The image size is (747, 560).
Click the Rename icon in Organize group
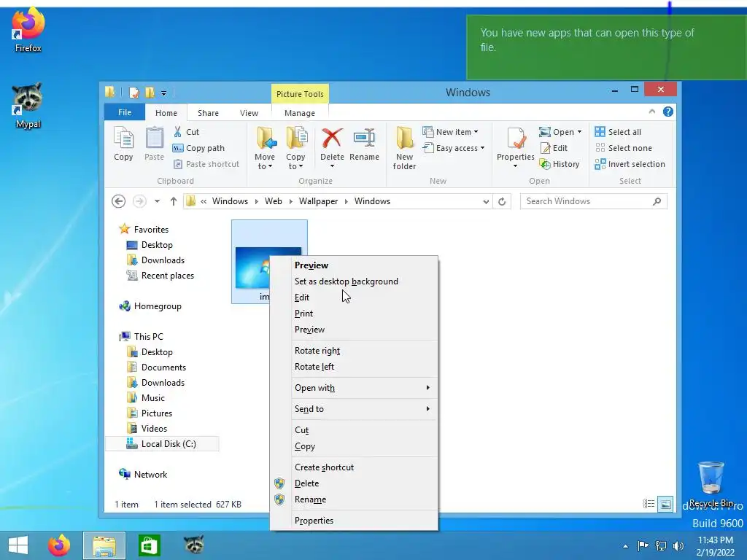(x=365, y=138)
